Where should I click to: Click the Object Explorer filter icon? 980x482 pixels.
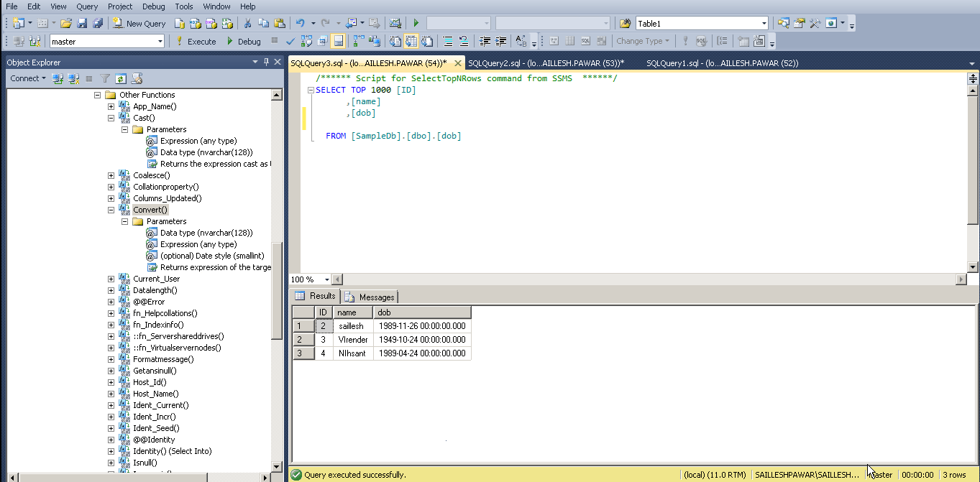pyautogui.click(x=105, y=79)
